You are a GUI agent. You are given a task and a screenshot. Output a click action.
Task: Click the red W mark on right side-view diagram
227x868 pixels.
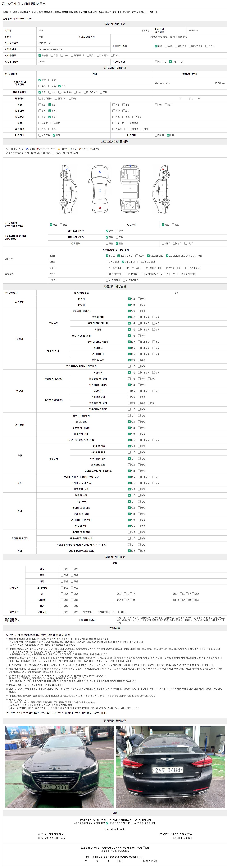tap(163, 170)
